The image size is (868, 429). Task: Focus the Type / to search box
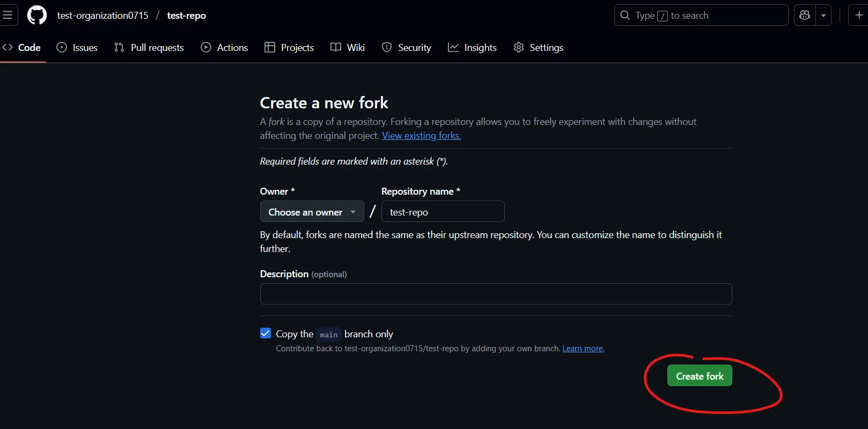pos(701,15)
